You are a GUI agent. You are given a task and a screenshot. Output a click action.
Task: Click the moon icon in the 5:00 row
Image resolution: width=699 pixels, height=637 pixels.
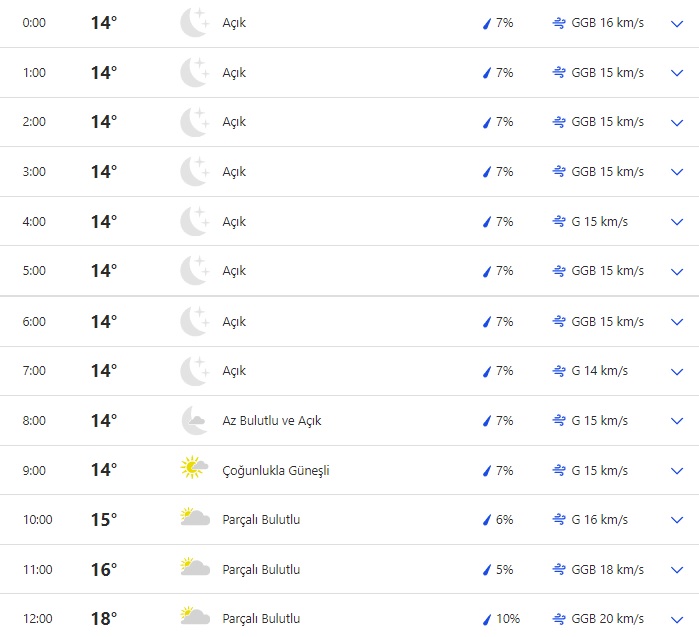[194, 271]
